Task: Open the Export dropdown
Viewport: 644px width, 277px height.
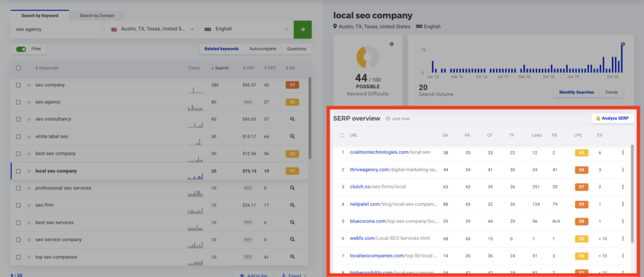Action: [x=294, y=275]
